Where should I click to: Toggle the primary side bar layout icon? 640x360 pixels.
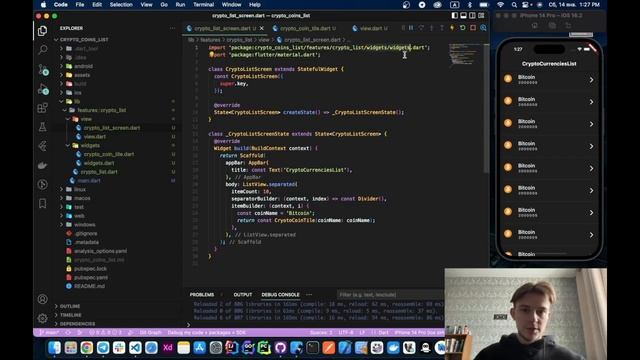[x=455, y=16]
